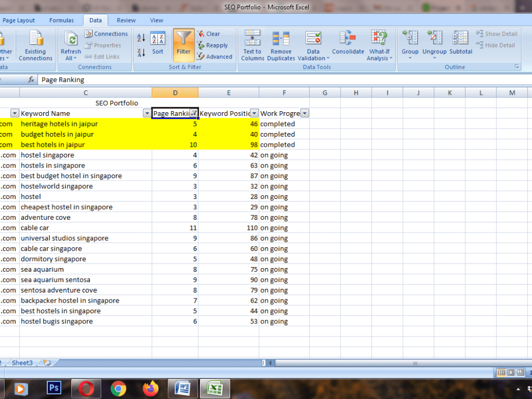This screenshot has width=532, height=399.
Task: Select column M header
Action: (512, 93)
